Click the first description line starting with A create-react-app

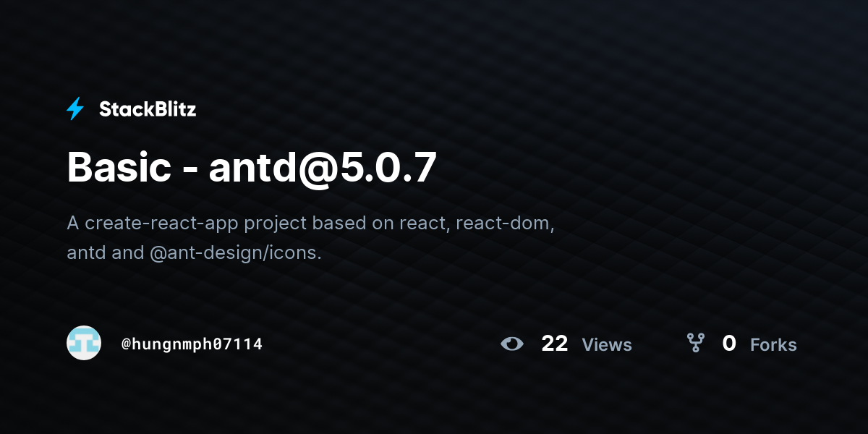(x=310, y=223)
